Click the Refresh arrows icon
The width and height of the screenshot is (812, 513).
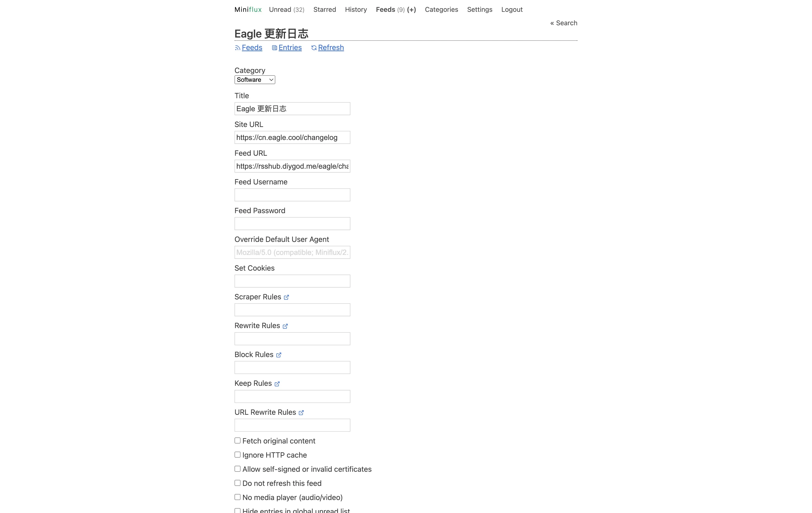coord(314,48)
